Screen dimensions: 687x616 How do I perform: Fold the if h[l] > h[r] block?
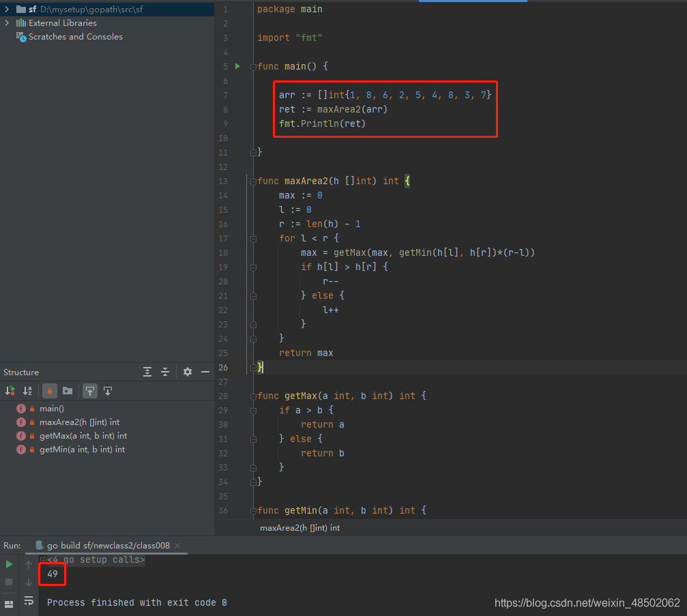point(253,267)
